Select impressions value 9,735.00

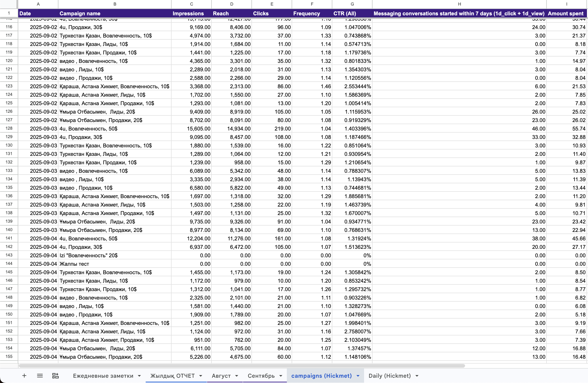191,222
